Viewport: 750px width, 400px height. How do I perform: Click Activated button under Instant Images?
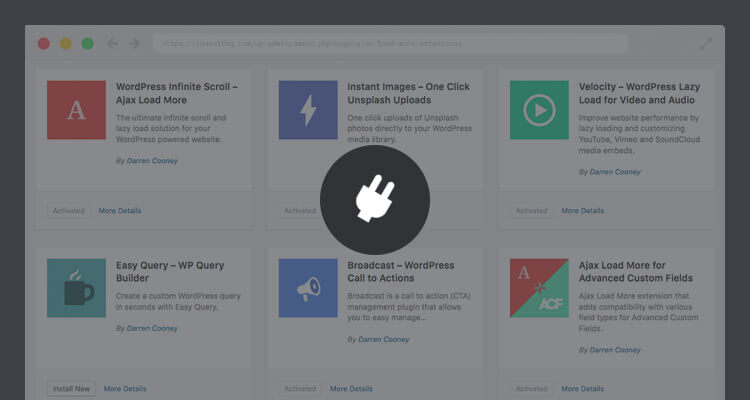(300, 211)
